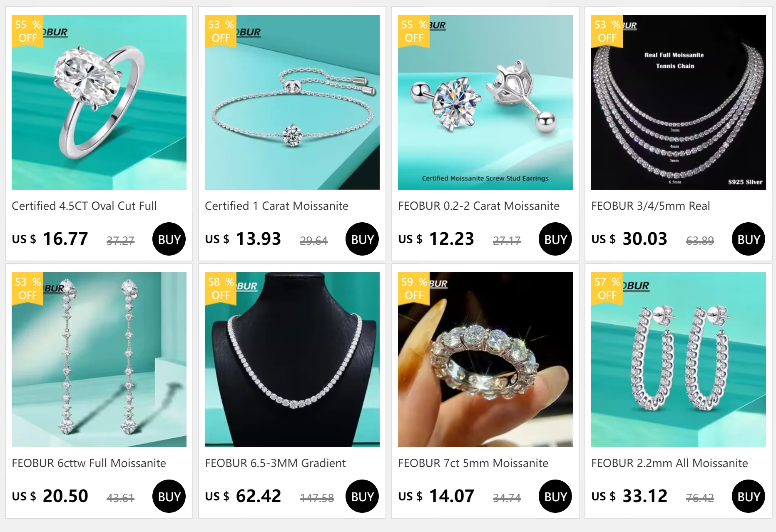The width and height of the screenshot is (776, 532).
Task: Open the 'Certified 4.5CT Oval Cut Full' title link
Action: tap(84, 206)
